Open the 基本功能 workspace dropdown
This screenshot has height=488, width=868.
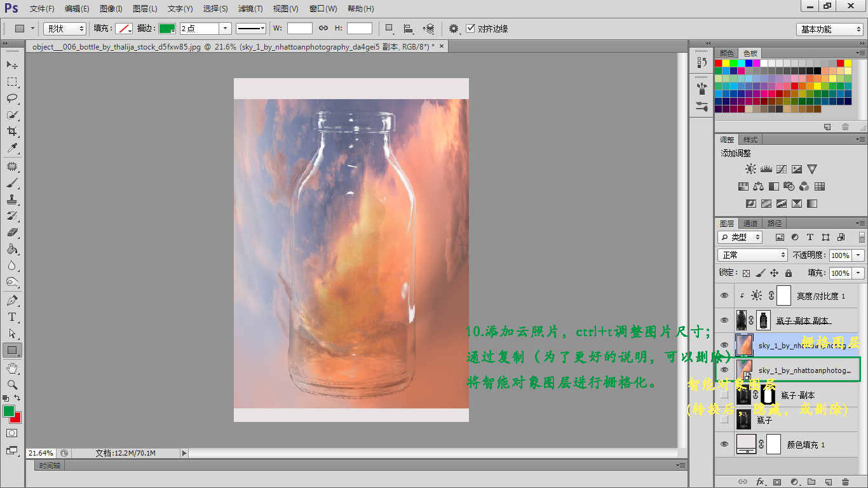point(829,29)
